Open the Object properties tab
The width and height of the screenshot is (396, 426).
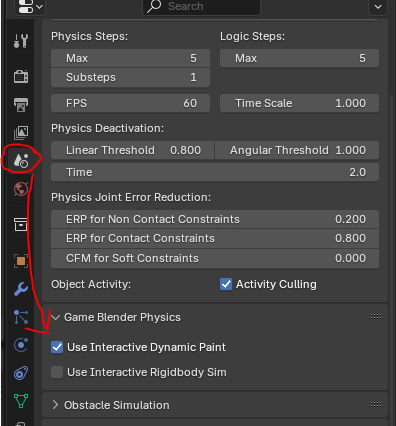[x=21, y=261]
